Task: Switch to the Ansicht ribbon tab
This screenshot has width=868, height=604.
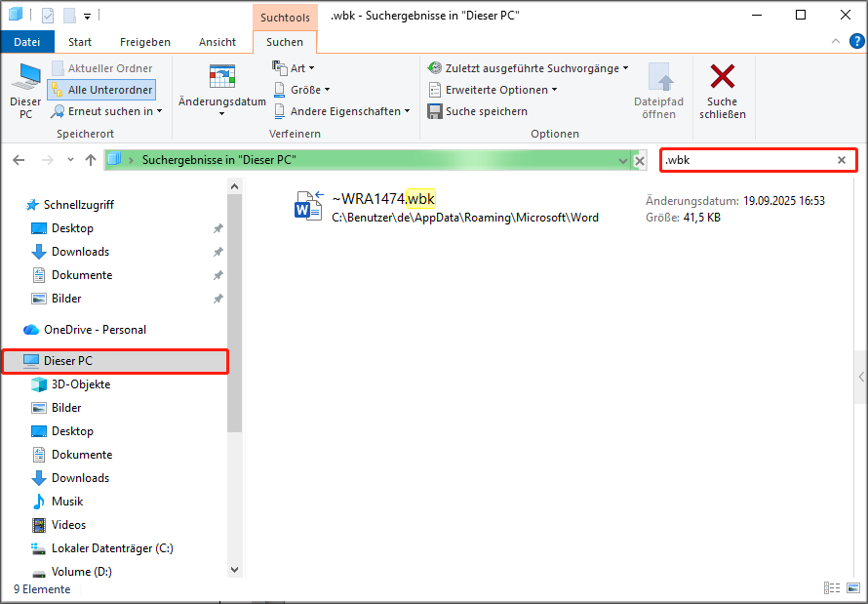Action: pyautogui.click(x=217, y=42)
